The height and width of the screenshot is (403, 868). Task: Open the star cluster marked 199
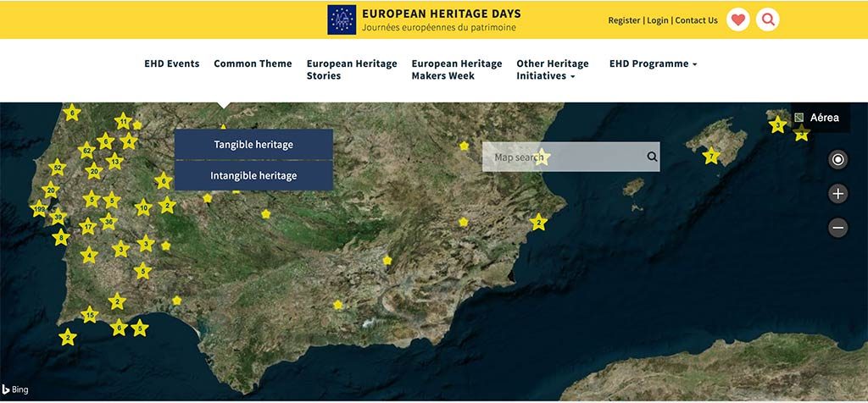(x=39, y=208)
